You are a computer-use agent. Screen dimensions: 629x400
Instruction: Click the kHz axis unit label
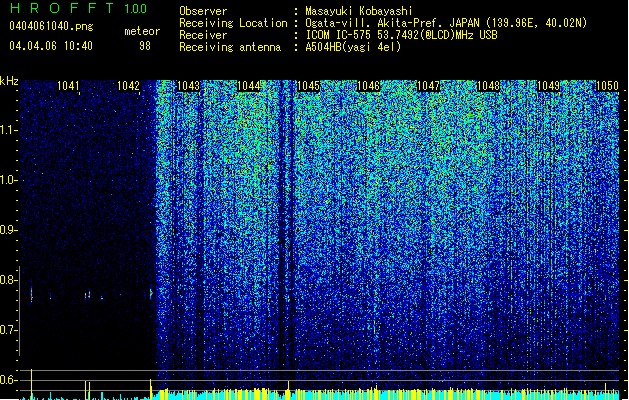9,81
